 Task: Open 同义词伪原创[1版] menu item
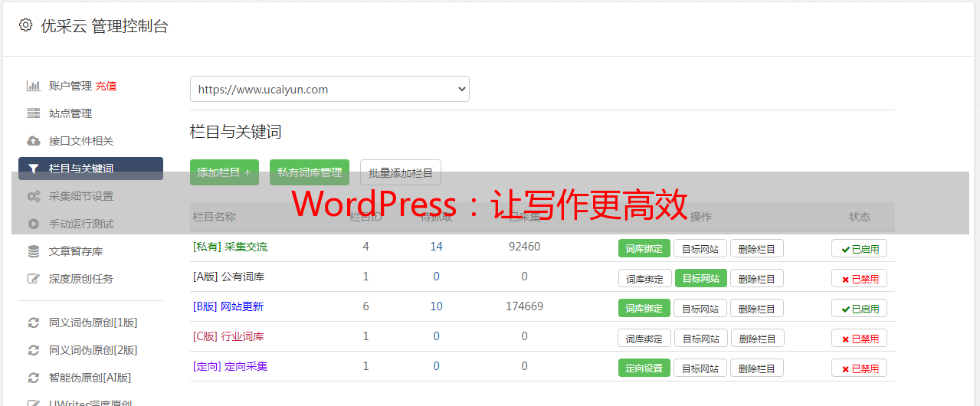(93, 323)
